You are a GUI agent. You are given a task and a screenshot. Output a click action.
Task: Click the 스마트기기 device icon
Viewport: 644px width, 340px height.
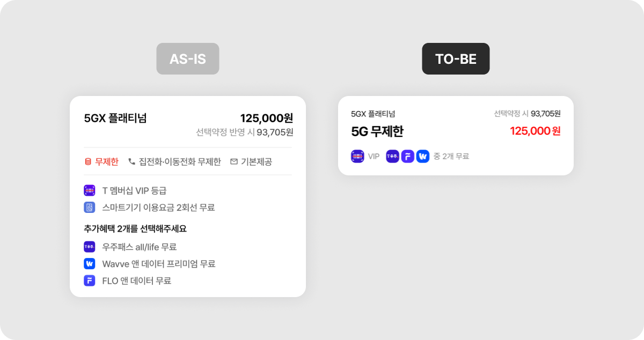[89, 207]
